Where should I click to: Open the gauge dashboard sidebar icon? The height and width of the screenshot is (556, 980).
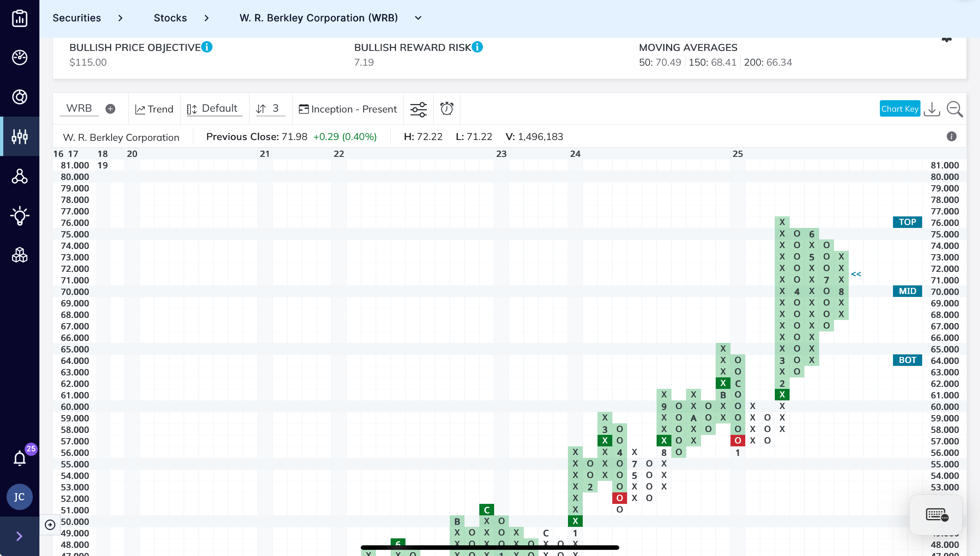pos(20,57)
